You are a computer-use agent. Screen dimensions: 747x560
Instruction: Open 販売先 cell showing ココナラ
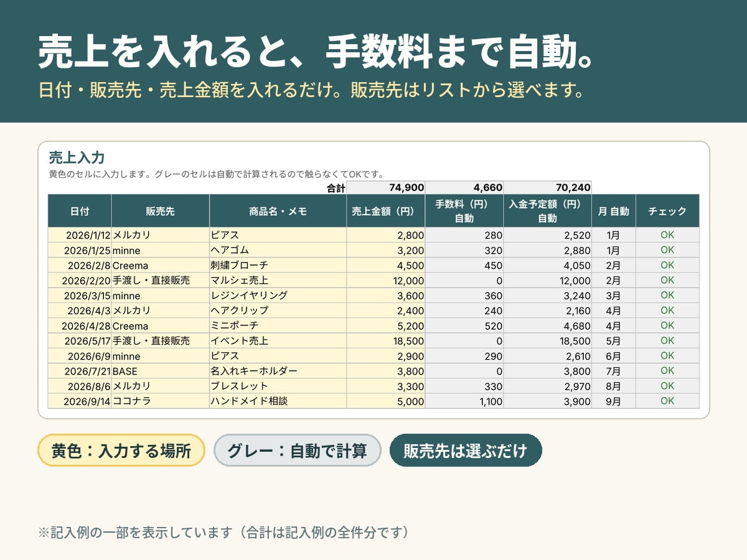click(161, 401)
